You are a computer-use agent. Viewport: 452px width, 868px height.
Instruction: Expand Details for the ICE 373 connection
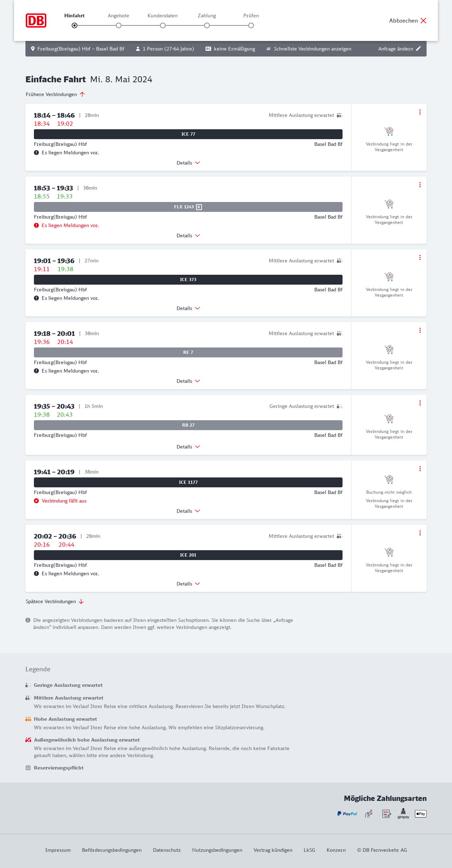click(188, 308)
